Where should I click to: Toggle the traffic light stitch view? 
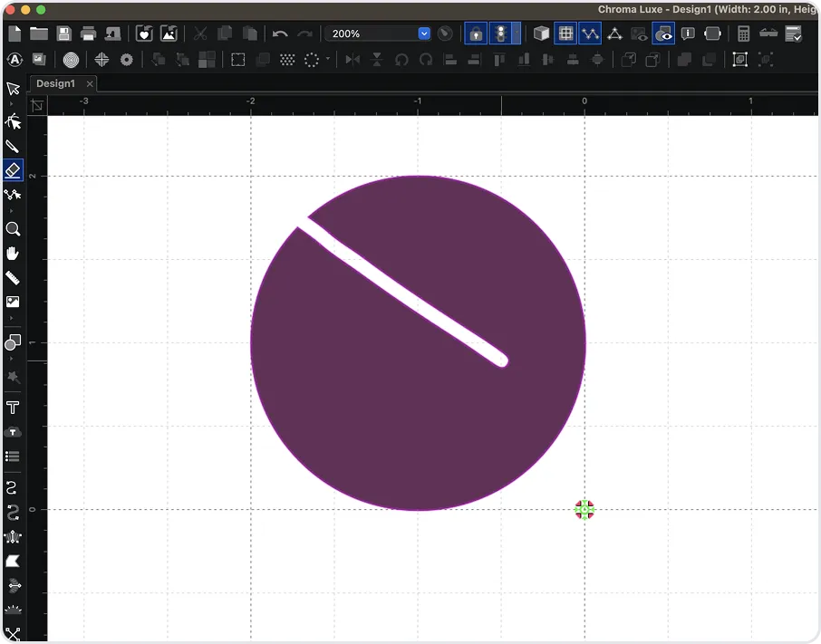click(x=500, y=34)
